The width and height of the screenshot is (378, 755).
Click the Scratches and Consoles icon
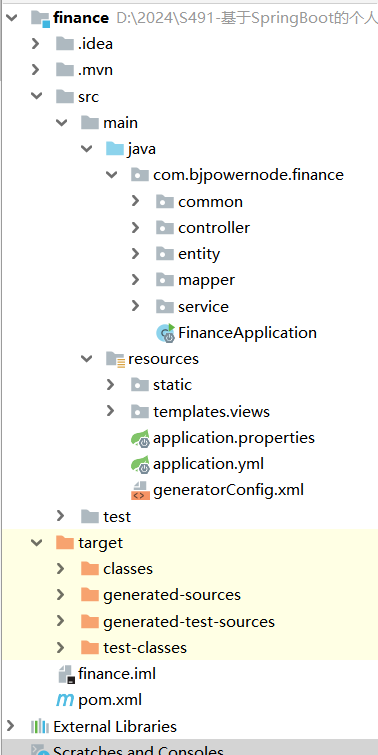pos(40,750)
